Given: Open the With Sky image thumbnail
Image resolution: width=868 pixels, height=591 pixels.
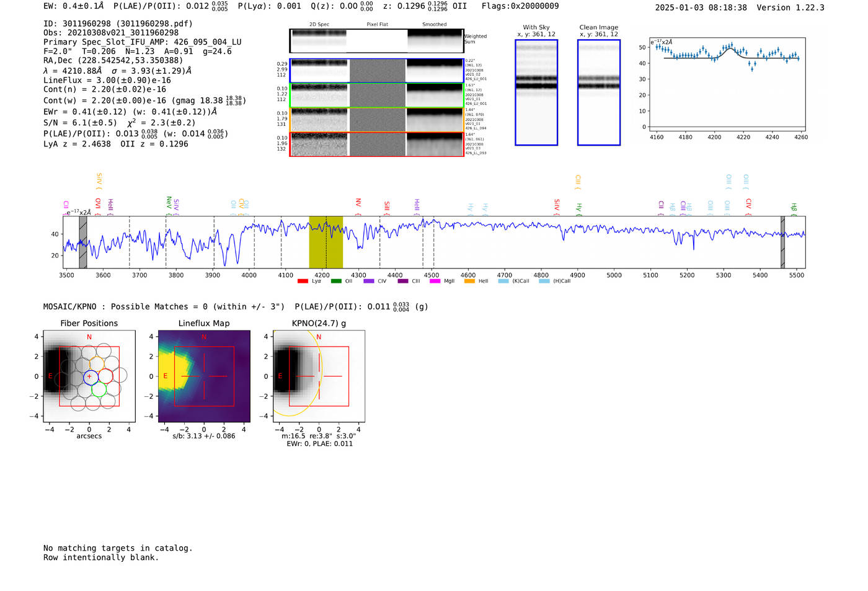Looking at the screenshot, I should point(536,92).
